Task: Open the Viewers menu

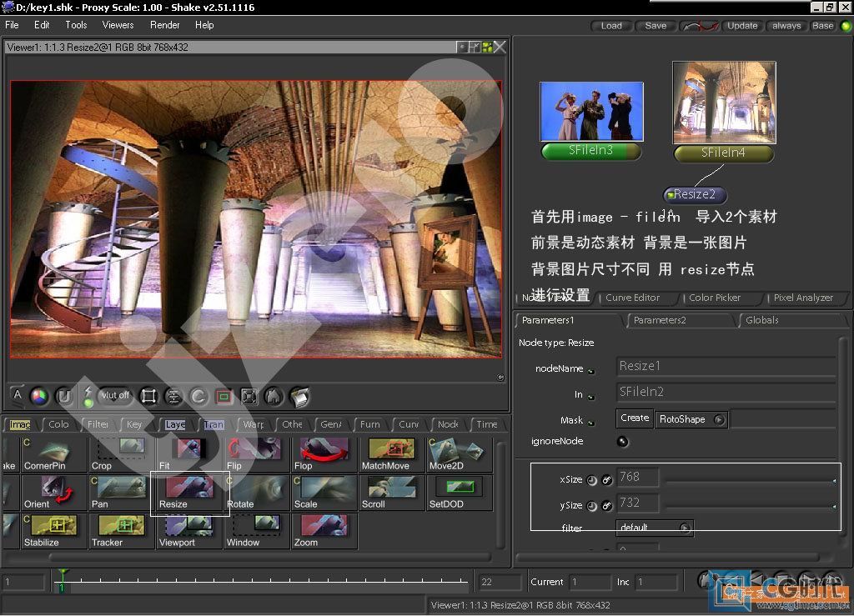Action: [118, 25]
